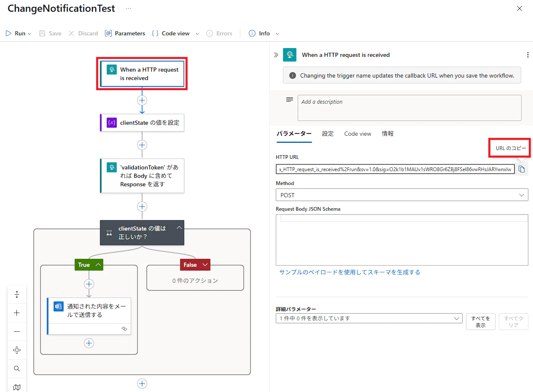The image size is (533, 392).
Task: Toggle the minimap with the map icon
Action: point(17,387)
